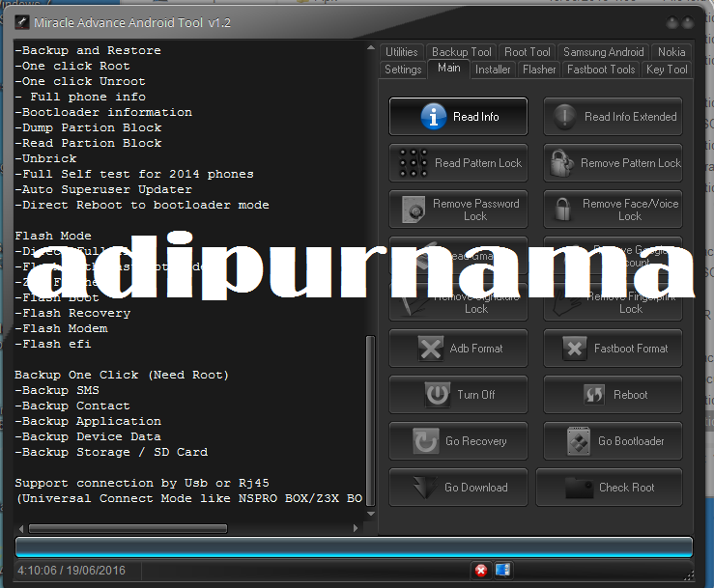This screenshot has height=588, width=714.
Task: Click '-Backup Storage / SD Card' line
Action: 111,453
